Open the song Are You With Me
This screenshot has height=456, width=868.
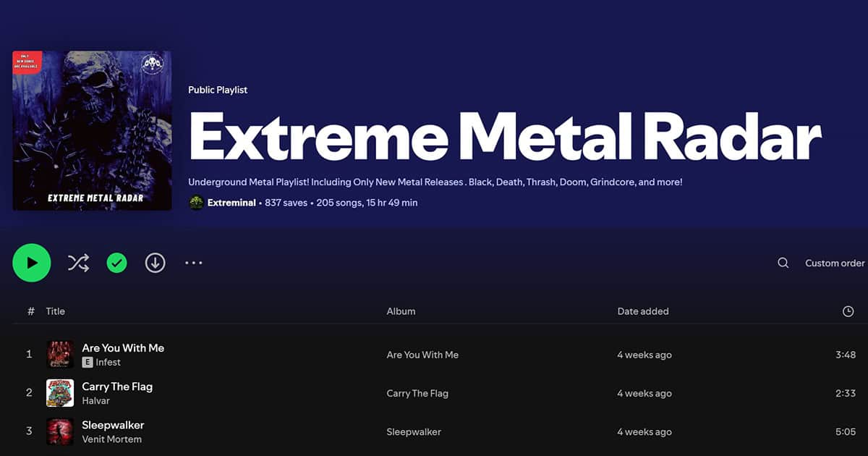(x=123, y=348)
